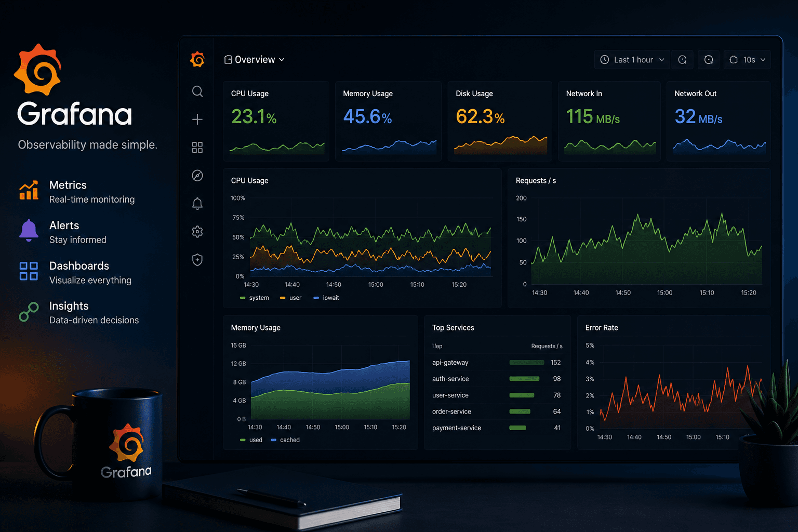Click the auth-service request bar gauge
Viewport: 798px width, 532px height.
click(x=524, y=379)
